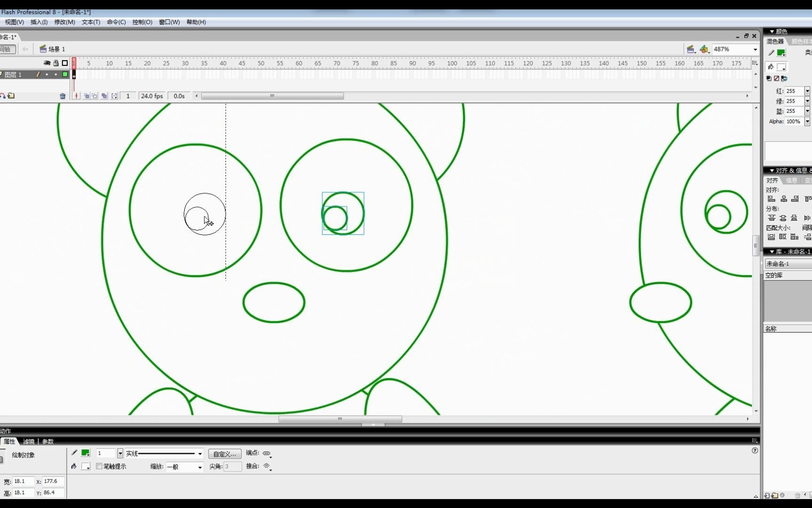The image size is (812, 508).
Task: Click the back arrow in edit bar
Action: click(x=25, y=49)
